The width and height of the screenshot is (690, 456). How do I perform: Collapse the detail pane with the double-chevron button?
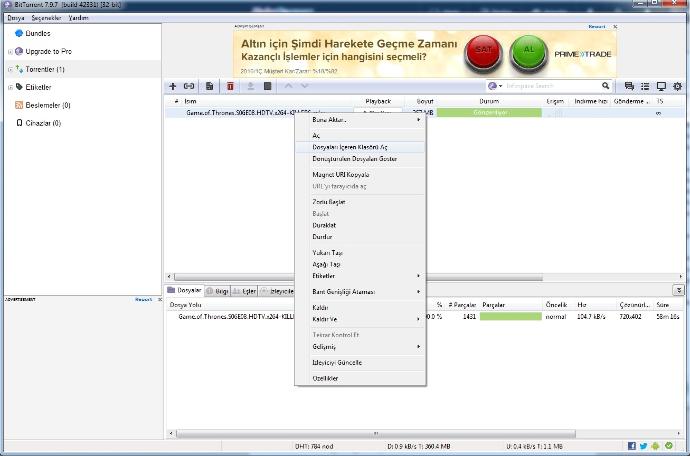679,290
